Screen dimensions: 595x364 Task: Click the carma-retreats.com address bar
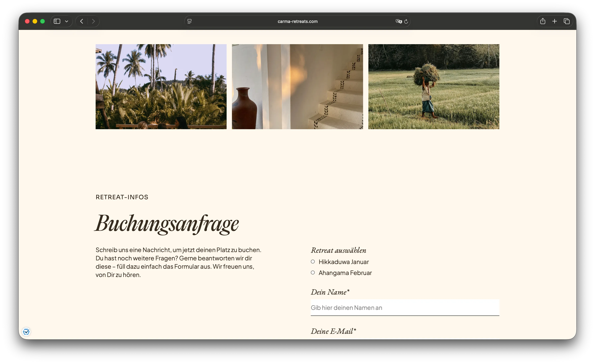point(297,21)
